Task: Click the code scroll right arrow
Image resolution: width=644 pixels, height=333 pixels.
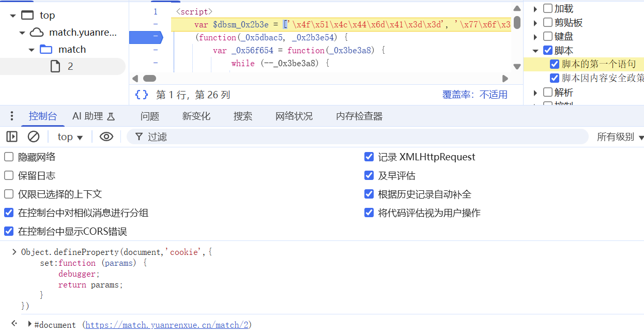Action: click(x=505, y=79)
